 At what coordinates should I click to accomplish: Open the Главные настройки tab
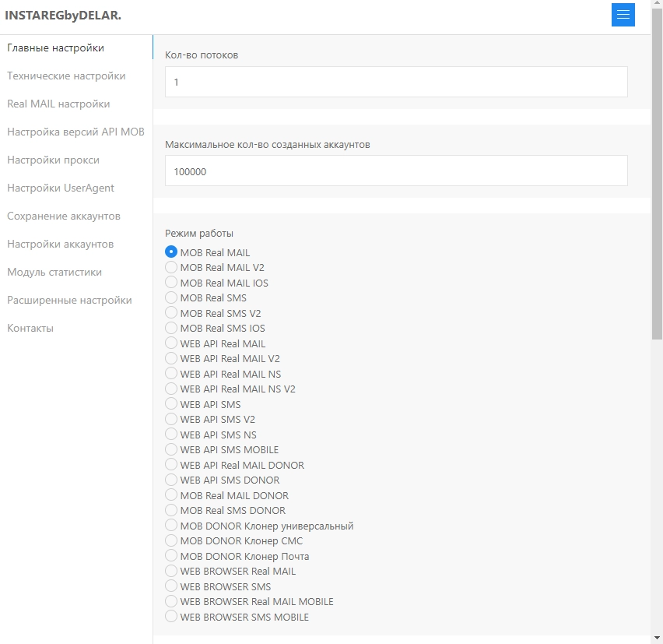pos(56,48)
